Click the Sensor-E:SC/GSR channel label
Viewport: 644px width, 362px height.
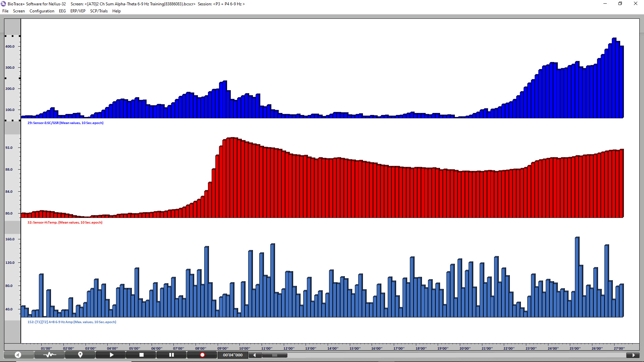[x=65, y=123]
